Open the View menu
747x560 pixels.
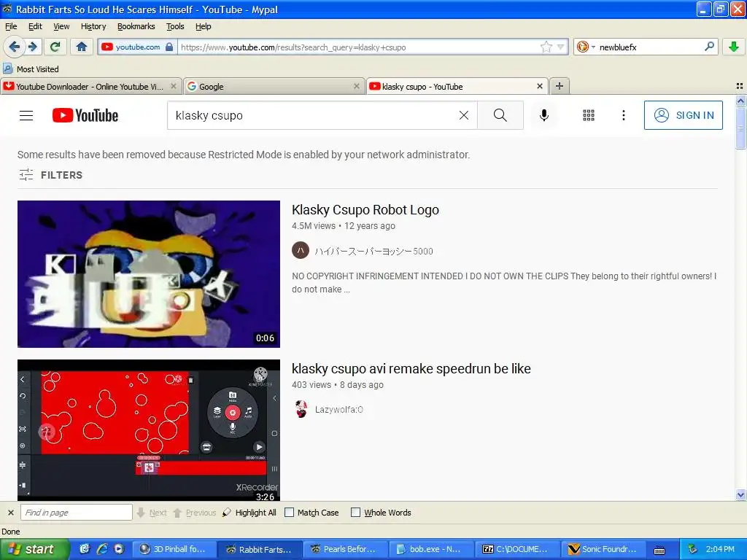click(61, 26)
